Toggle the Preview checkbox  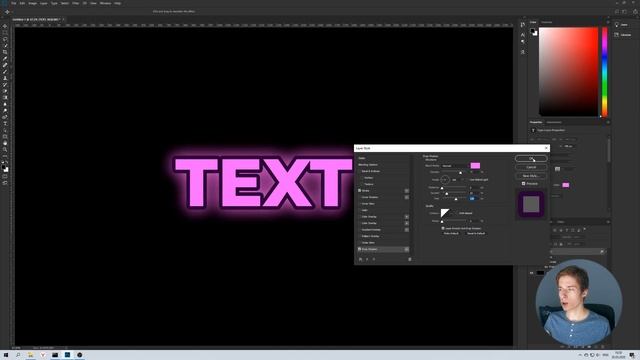click(x=524, y=184)
